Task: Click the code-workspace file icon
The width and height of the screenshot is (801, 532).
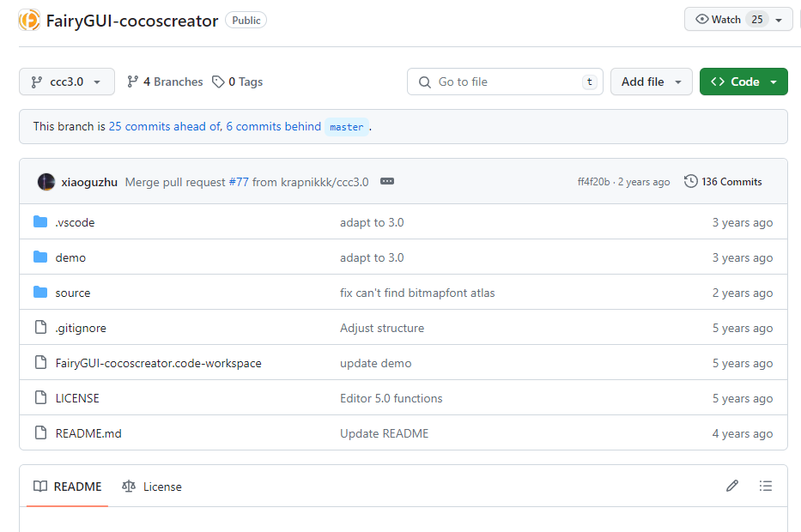Action: (x=40, y=362)
